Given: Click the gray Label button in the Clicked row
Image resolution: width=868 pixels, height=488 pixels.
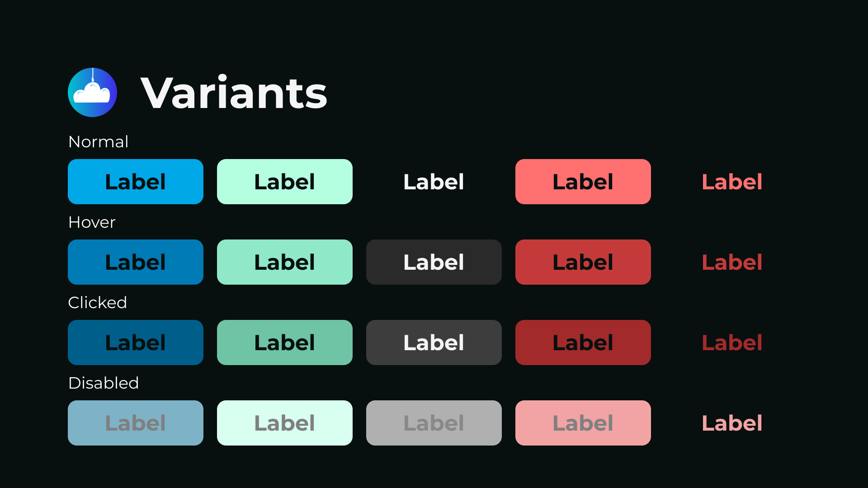Looking at the screenshot, I should point(434,343).
